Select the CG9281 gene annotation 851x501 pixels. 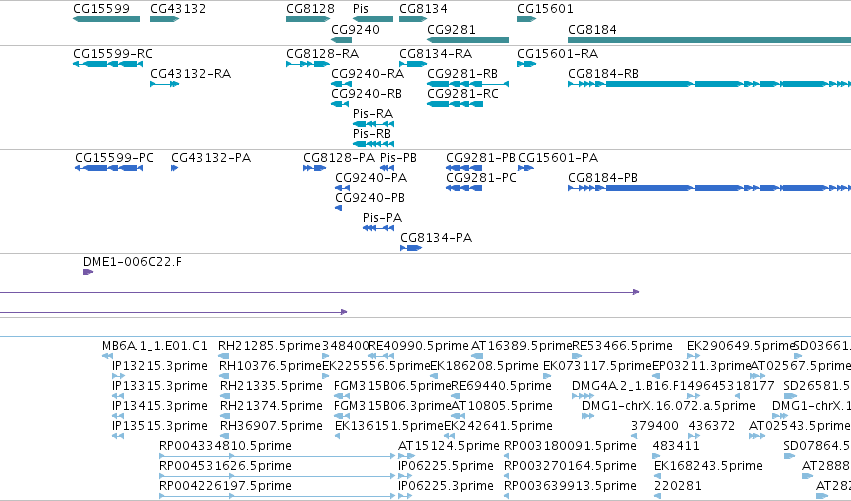468,40
